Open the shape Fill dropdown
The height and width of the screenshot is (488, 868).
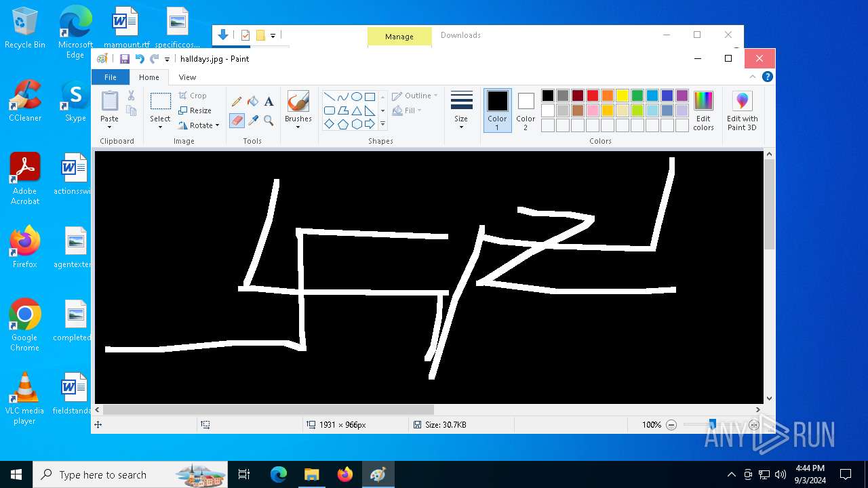pyautogui.click(x=407, y=110)
